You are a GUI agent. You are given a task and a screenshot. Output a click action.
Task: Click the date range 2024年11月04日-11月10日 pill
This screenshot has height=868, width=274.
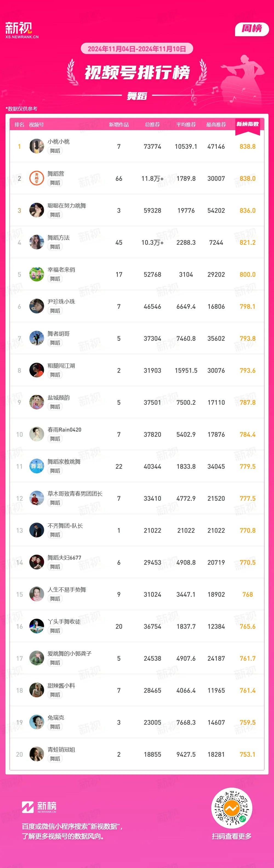137,49
